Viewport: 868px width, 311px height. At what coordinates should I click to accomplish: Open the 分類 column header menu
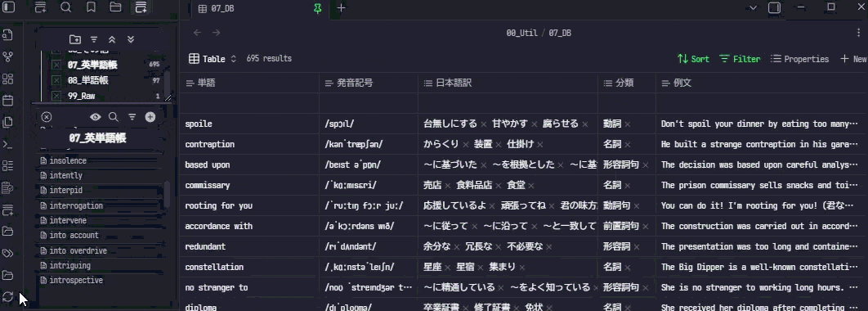(627, 83)
